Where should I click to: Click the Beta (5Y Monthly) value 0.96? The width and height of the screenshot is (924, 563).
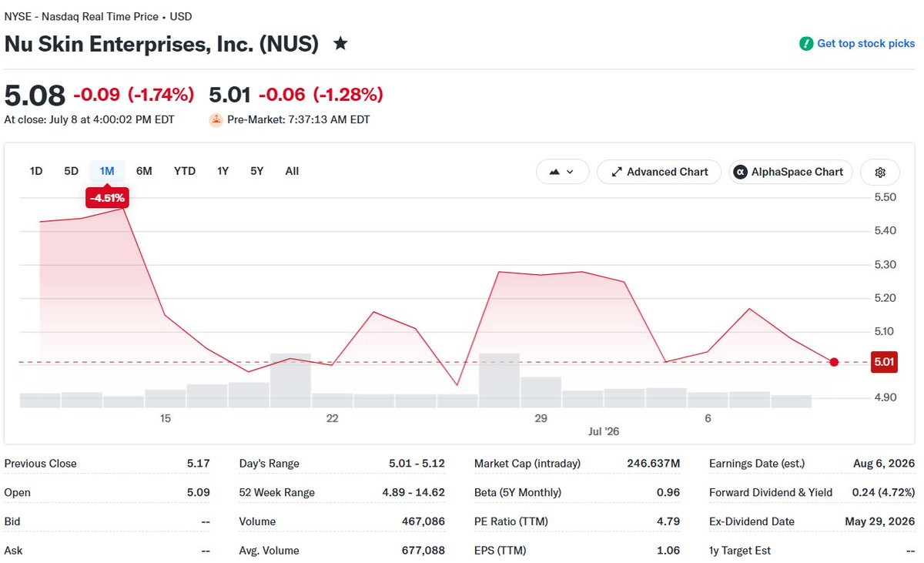coord(668,493)
